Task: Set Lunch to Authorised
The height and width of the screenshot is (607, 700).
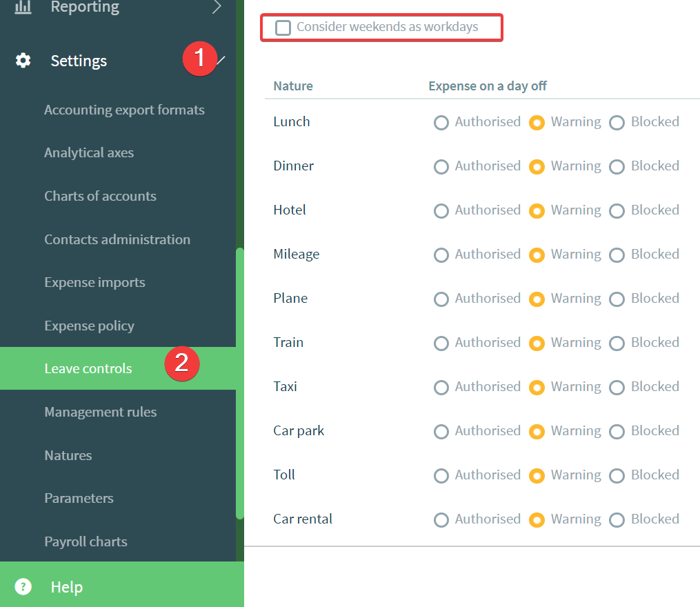Action: 441,122
